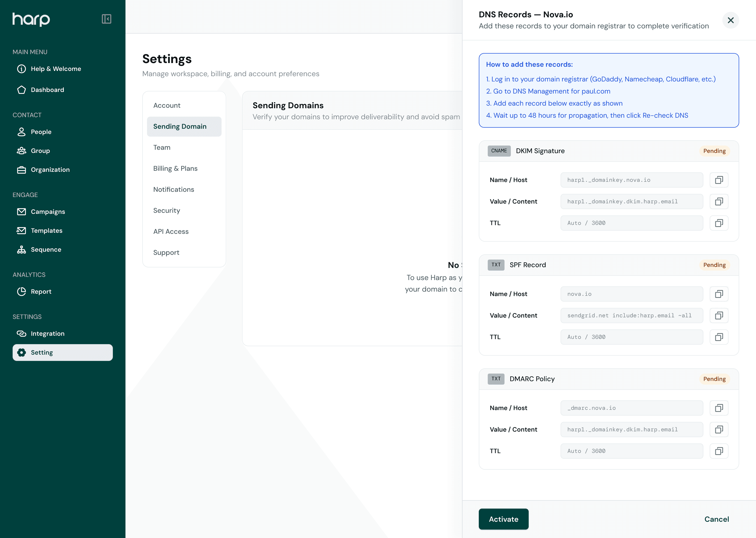Click the 'DNS Records — Nova.io' title
756x538 pixels.
coord(526,14)
